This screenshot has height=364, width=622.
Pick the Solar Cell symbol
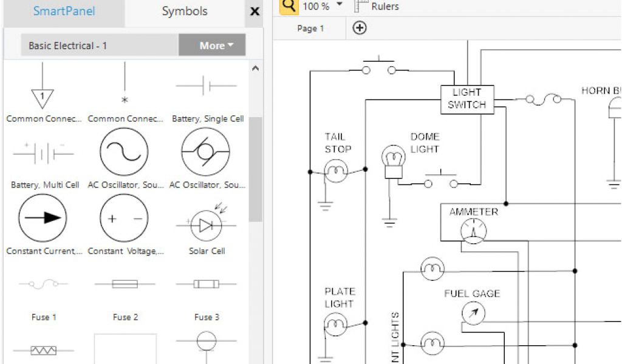coord(206,226)
